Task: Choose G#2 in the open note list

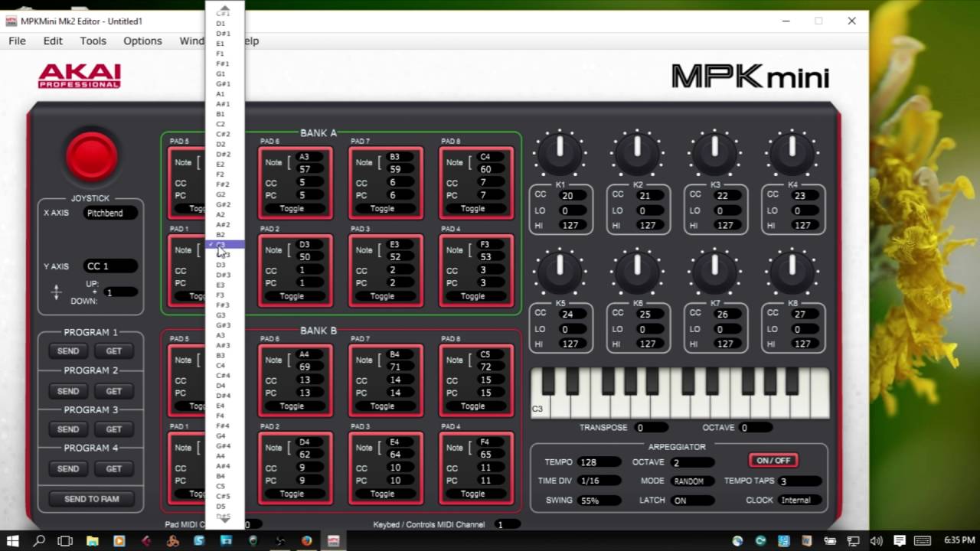Action: click(x=224, y=204)
